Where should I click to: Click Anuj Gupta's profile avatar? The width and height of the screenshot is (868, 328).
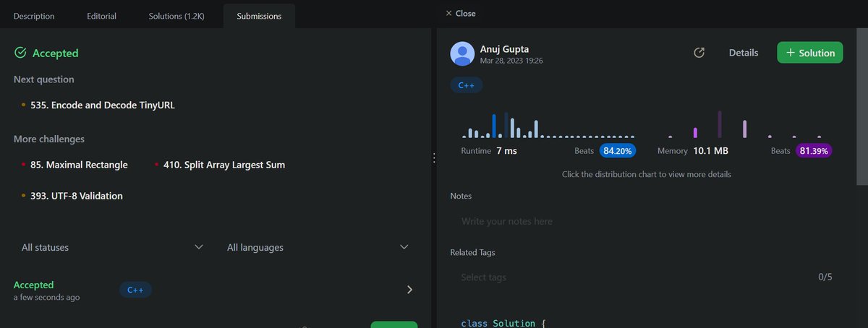click(462, 53)
